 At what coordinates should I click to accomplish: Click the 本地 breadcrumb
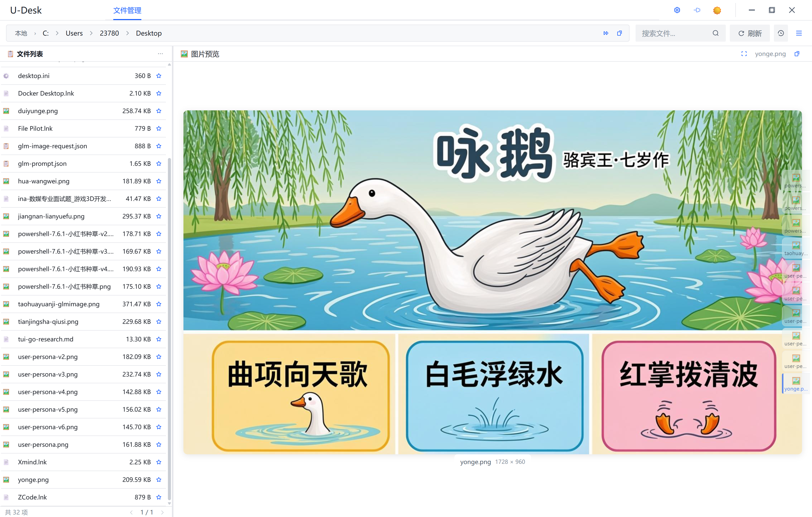click(x=21, y=33)
